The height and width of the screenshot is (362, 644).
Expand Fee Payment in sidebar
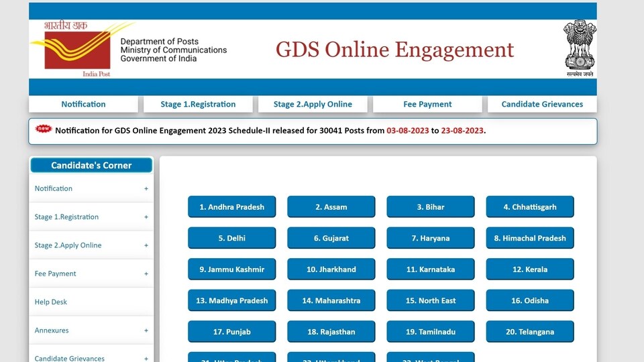[91, 274]
